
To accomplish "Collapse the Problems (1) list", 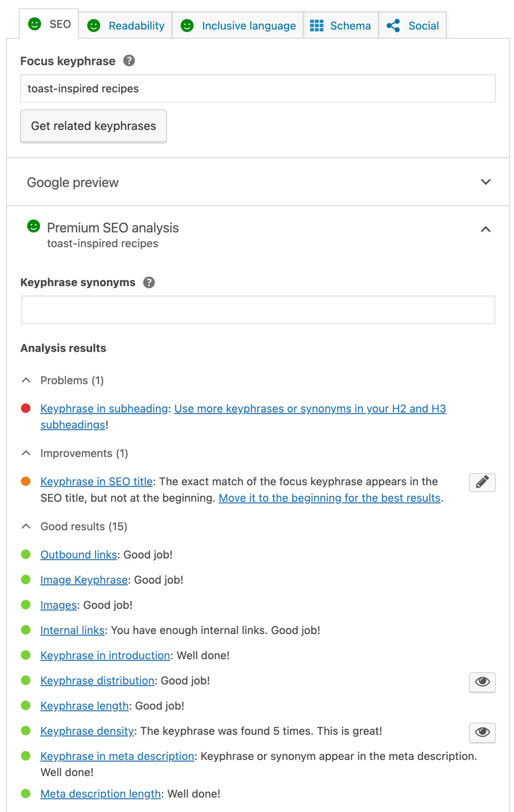I will [26, 381].
